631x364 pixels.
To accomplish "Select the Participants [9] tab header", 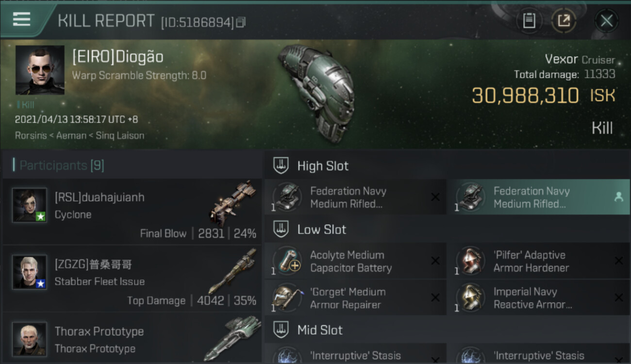I will point(59,165).
